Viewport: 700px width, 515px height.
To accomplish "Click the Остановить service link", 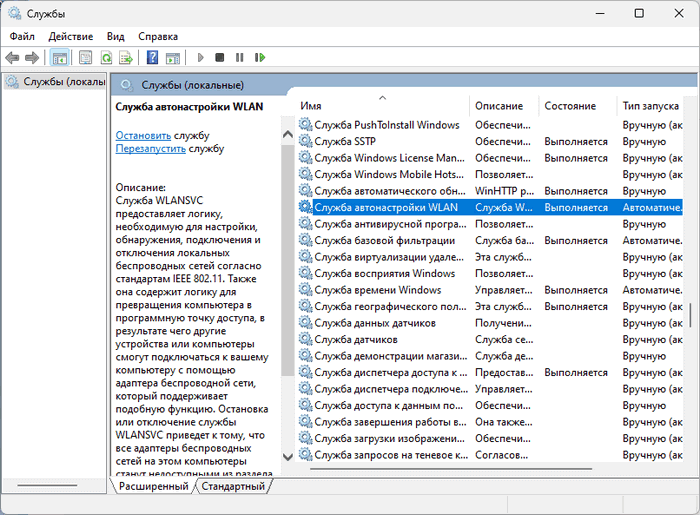I will click(143, 134).
